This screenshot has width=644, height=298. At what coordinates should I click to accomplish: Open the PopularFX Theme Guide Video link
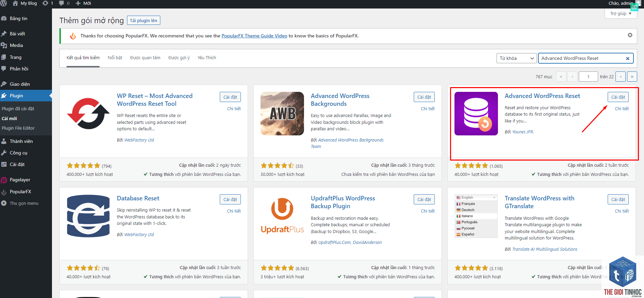click(254, 36)
